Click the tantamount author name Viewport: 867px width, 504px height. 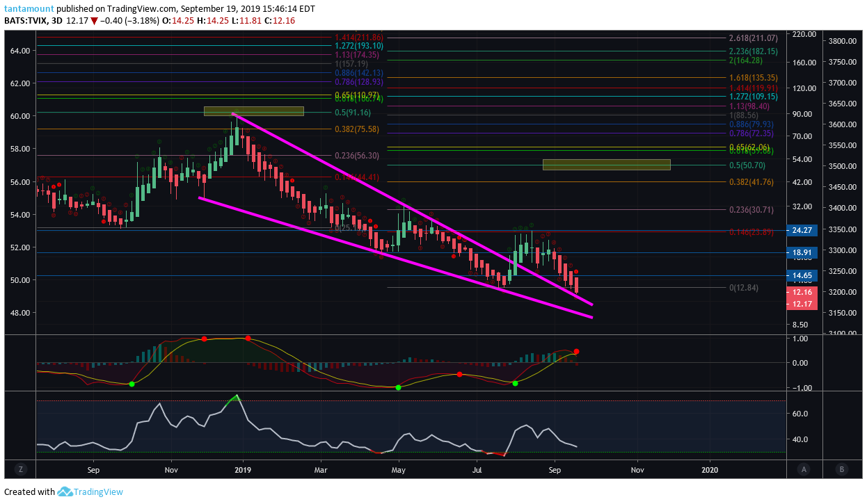(29, 10)
